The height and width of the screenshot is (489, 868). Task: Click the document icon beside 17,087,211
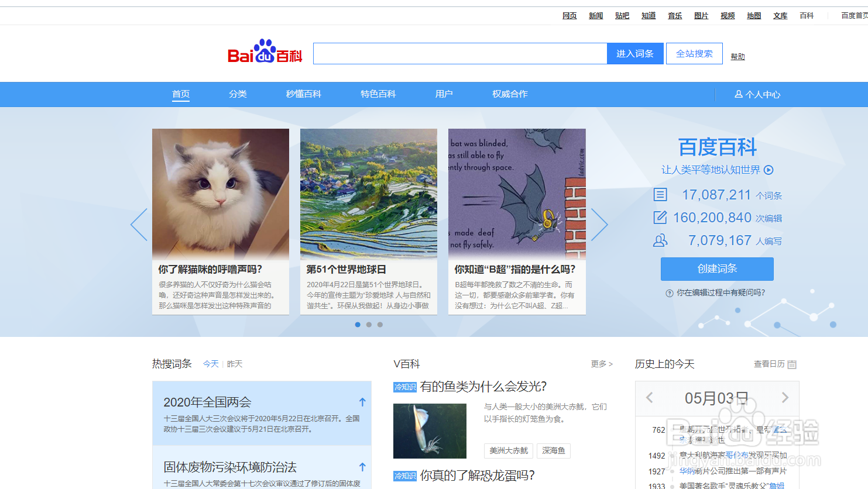660,195
